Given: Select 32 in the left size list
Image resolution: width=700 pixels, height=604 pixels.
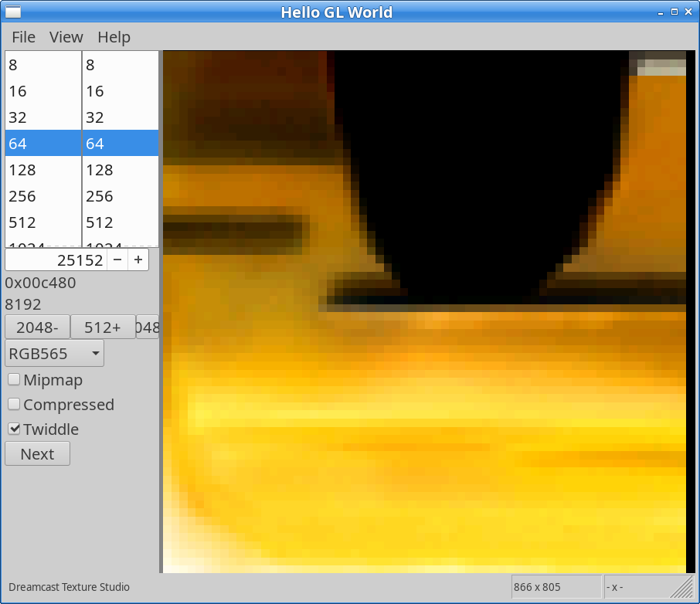Looking at the screenshot, I should pos(43,117).
